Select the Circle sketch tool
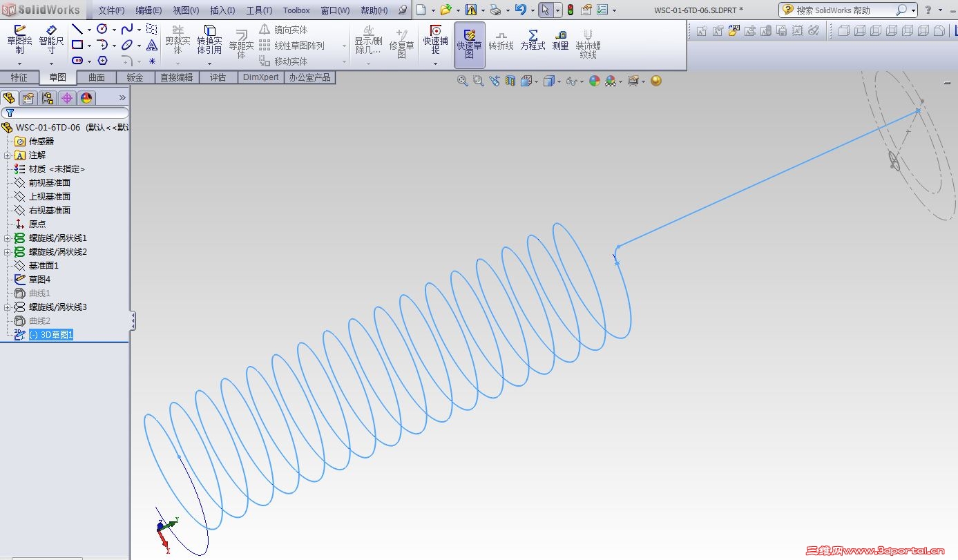 tap(102, 30)
